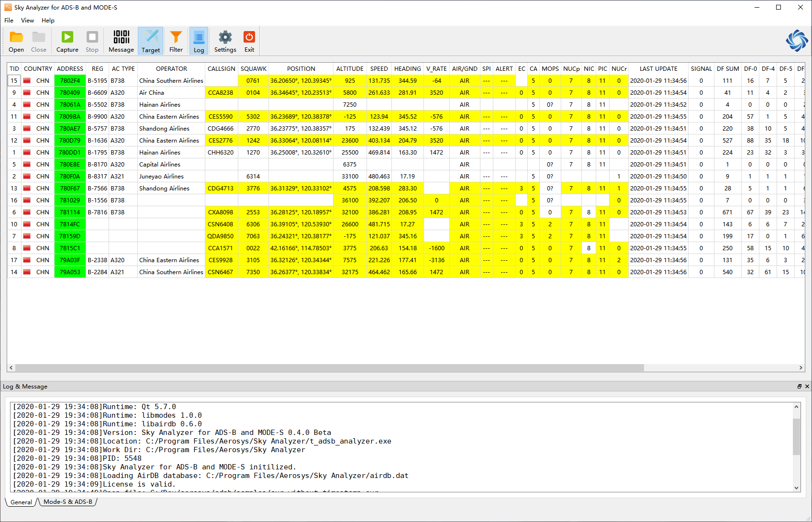Image resolution: width=812 pixels, height=522 pixels.
Task: Click the License is valid log line
Action: (x=94, y=484)
